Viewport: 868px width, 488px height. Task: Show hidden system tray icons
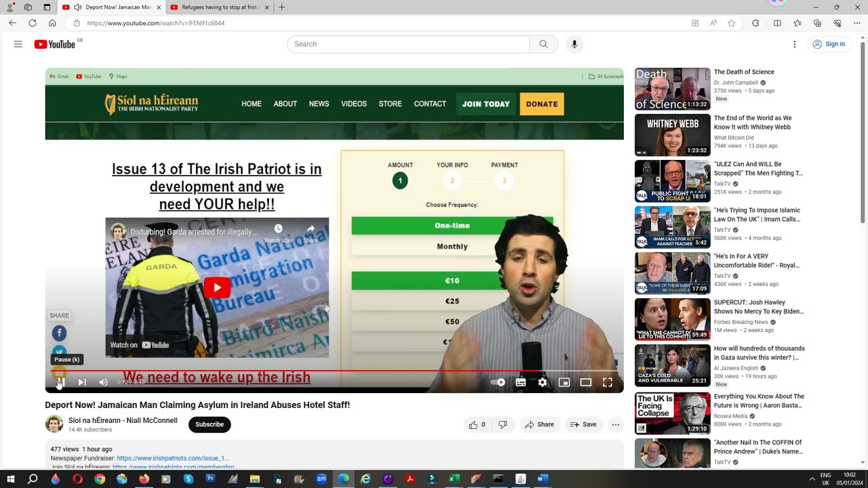tap(812, 479)
